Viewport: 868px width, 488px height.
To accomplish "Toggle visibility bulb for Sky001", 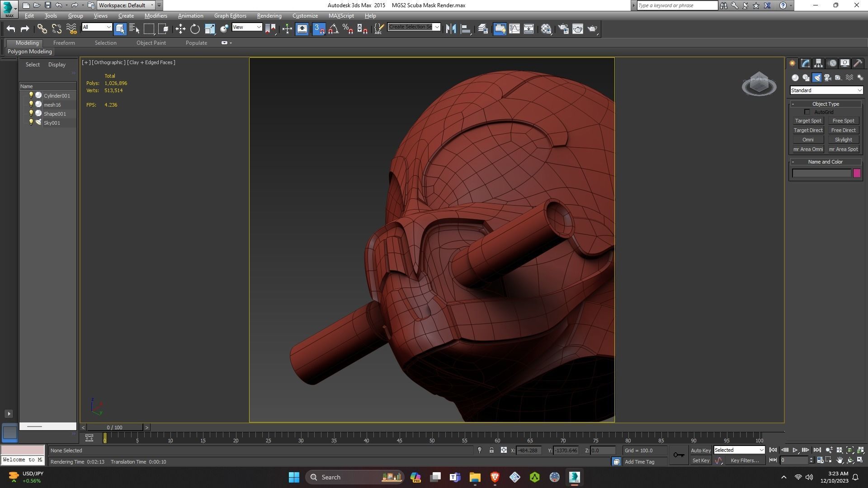I will click(x=31, y=122).
